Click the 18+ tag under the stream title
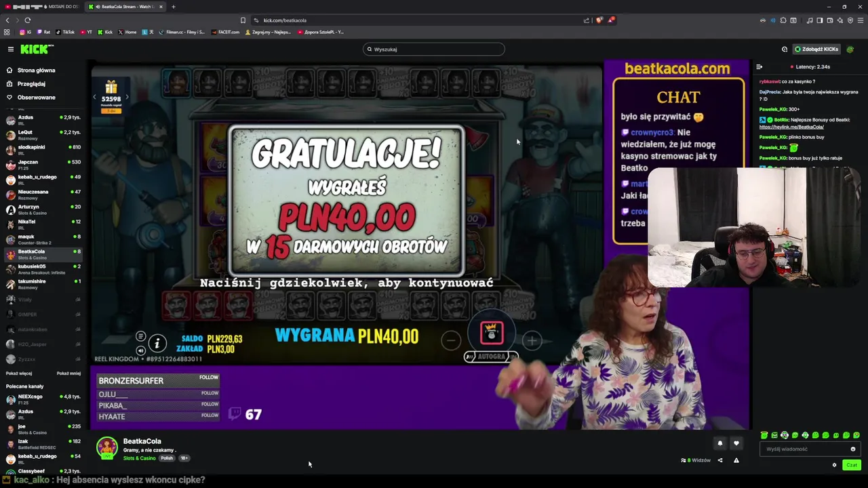The width and height of the screenshot is (868, 488). click(184, 458)
